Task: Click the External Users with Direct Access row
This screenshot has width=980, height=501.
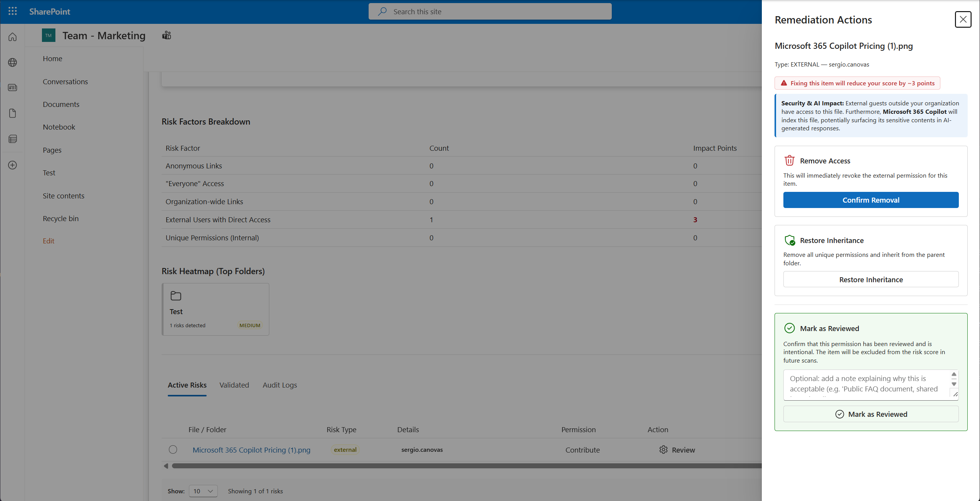Action: tap(462, 220)
